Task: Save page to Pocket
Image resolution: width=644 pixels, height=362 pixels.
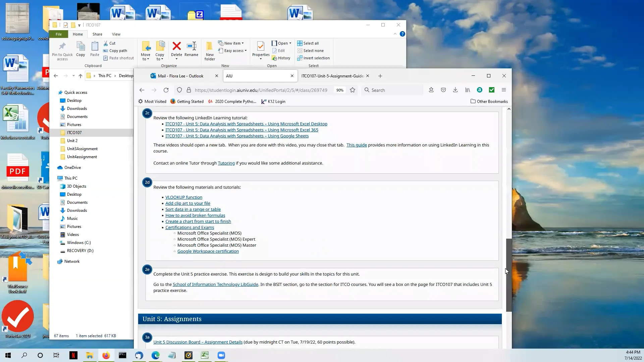Action: click(443, 90)
